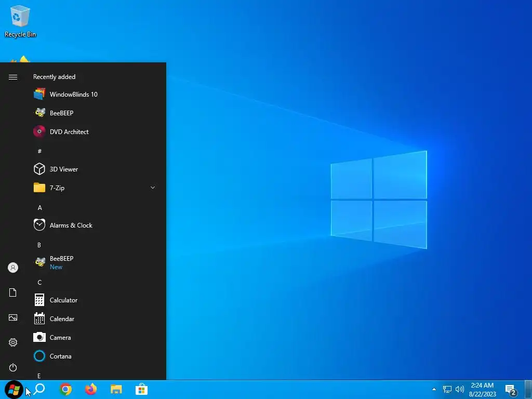Viewport: 532px width, 399px height.
Task: Show hidden tray icons arrow
Action: pos(434,389)
